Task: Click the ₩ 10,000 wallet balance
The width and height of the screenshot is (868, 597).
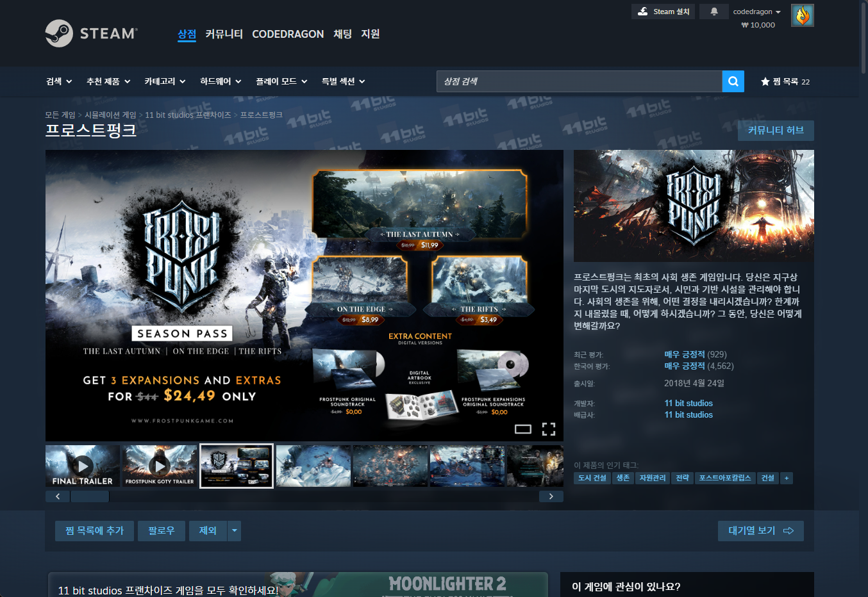Action: pyautogui.click(x=758, y=25)
